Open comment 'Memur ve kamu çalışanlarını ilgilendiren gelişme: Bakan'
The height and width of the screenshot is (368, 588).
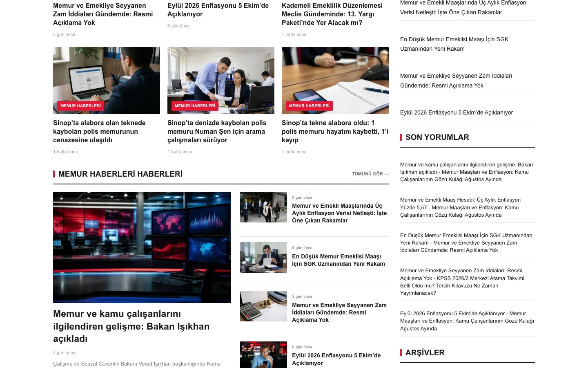[x=466, y=172]
